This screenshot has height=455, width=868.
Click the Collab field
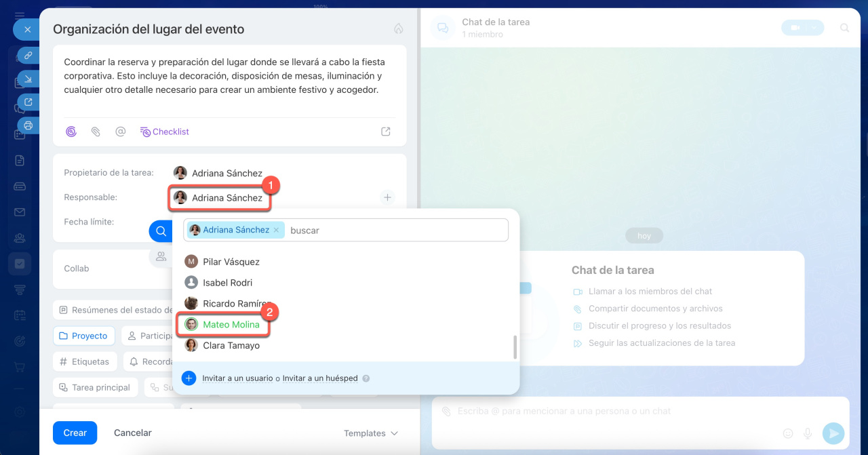(112, 269)
